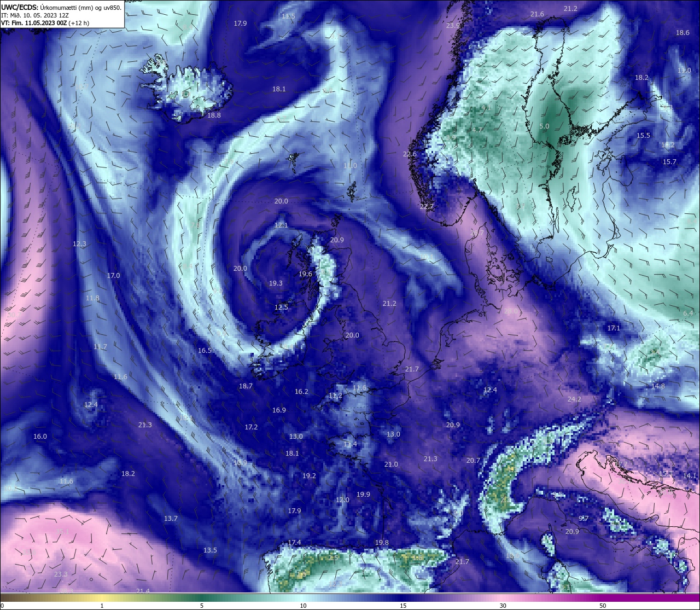Click the map value 22.6
The image size is (700, 610).
[x=410, y=154]
